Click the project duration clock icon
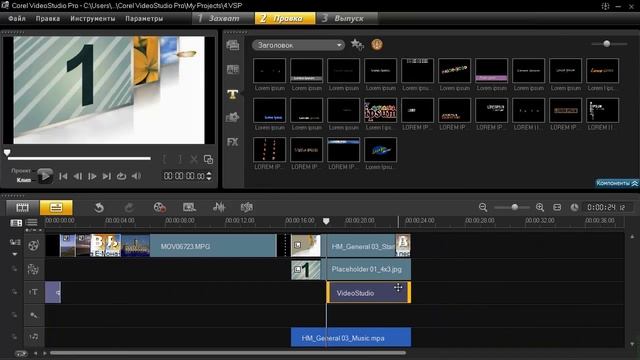The height and width of the screenshot is (360, 640). (x=574, y=207)
